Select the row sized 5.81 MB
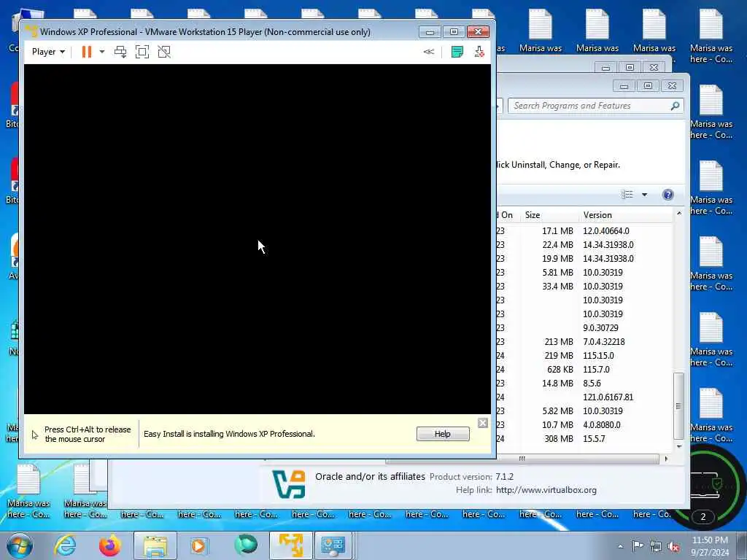The height and width of the screenshot is (560, 747). tap(584, 273)
